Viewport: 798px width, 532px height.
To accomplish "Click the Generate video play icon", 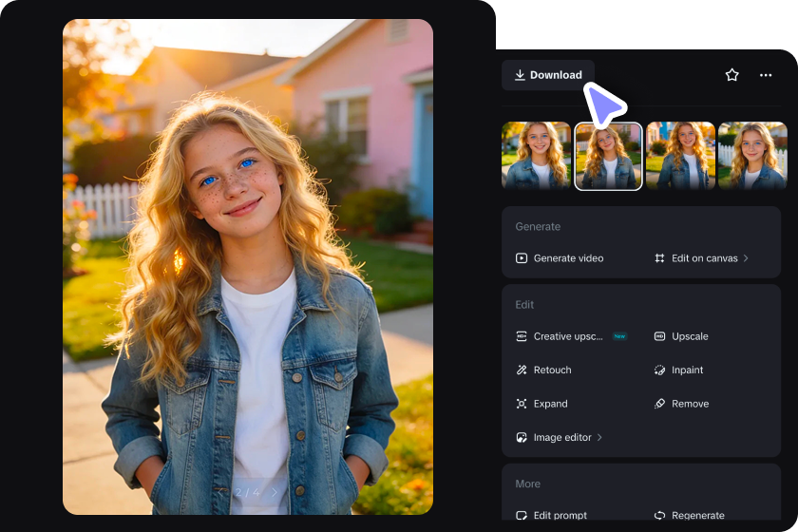I will tap(522, 258).
